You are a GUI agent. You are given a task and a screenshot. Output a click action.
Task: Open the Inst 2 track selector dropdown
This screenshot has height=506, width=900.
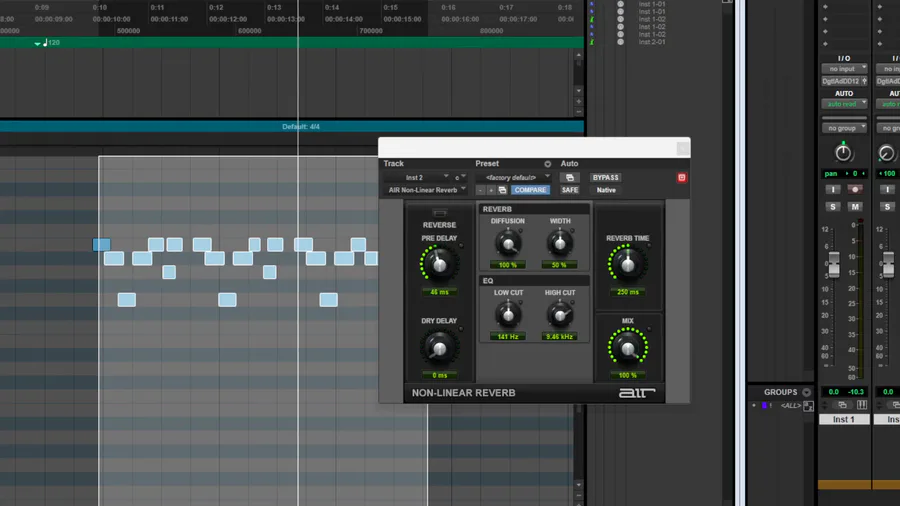[417, 177]
